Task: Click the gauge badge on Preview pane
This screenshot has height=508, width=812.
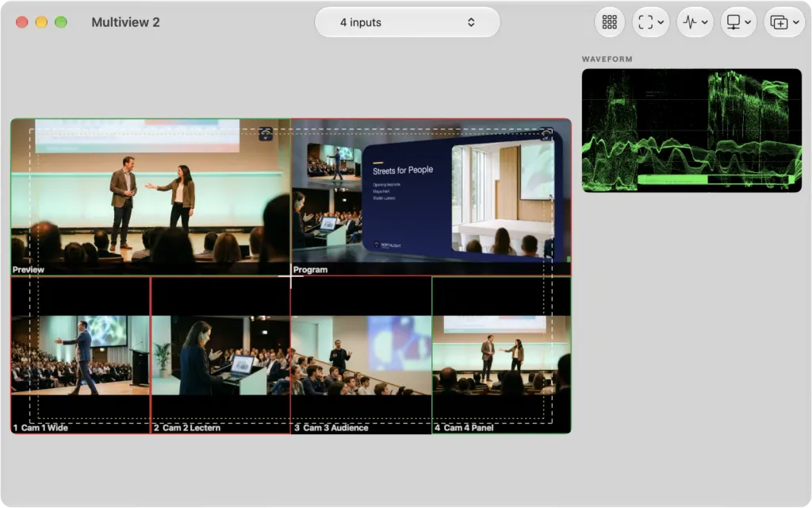Action: pos(266,134)
